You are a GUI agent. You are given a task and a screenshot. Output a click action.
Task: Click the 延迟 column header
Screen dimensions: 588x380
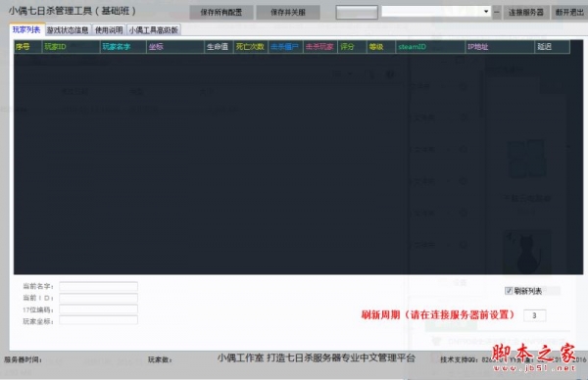click(552, 47)
